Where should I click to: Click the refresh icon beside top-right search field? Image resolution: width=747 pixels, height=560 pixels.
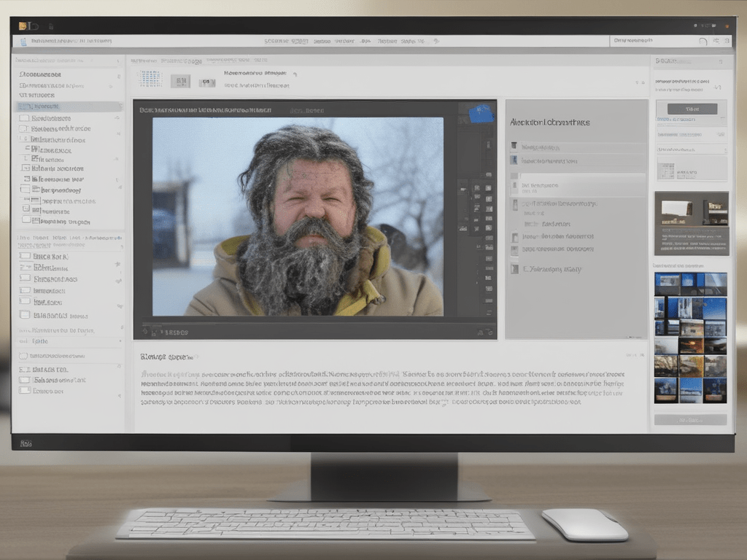click(703, 42)
